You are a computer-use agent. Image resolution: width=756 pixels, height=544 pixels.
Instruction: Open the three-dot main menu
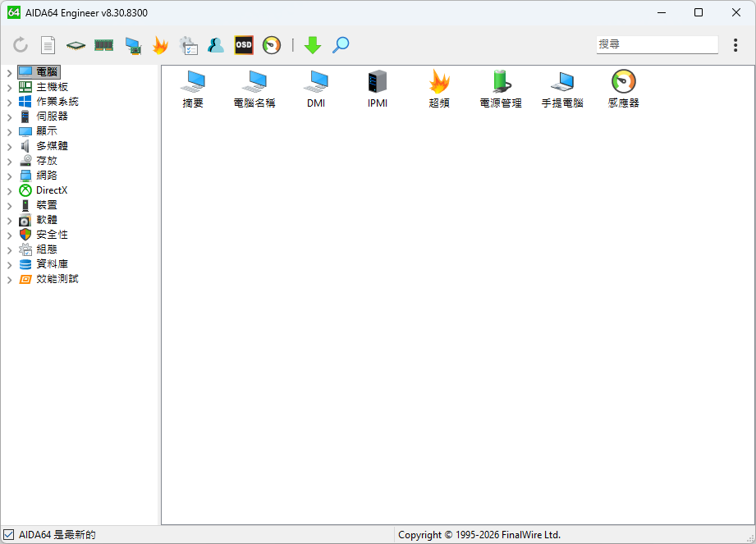(x=735, y=45)
